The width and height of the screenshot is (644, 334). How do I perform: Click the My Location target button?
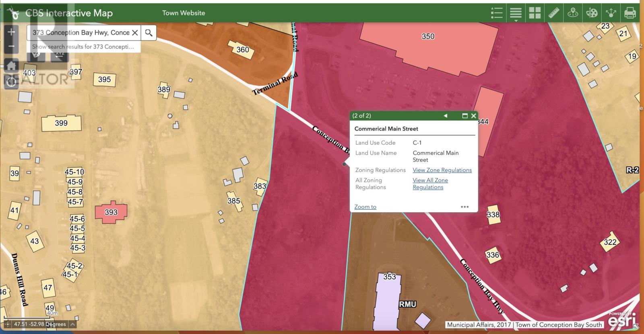tap(11, 82)
